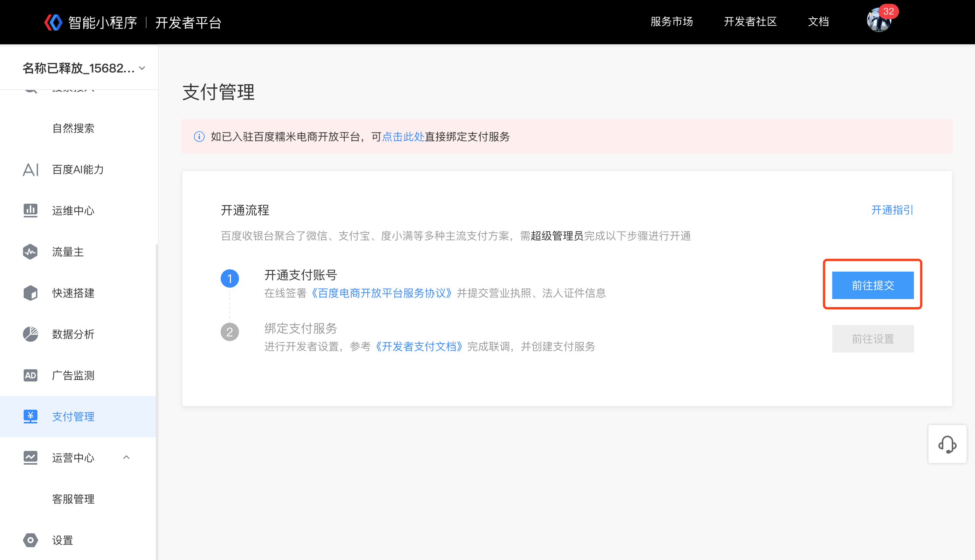Open the customer service headset icon
The height and width of the screenshot is (560, 975).
click(947, 444)
